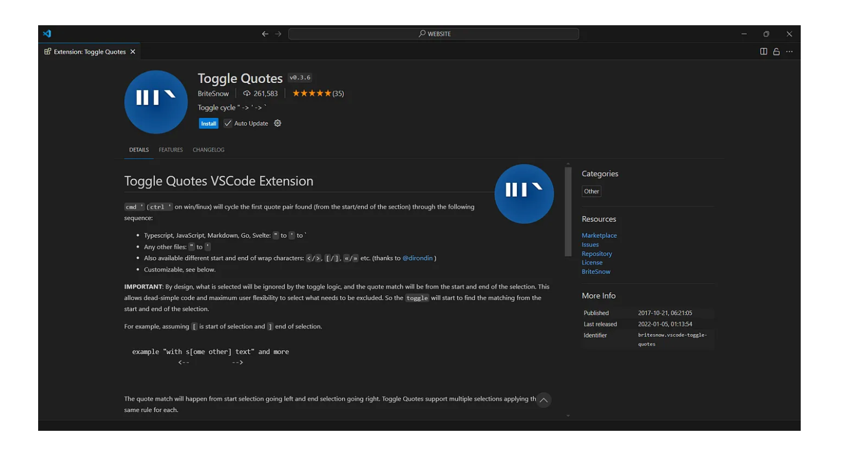Open the extension settings gear
Screen dimensions: 868x451
(x=278, y=123)
